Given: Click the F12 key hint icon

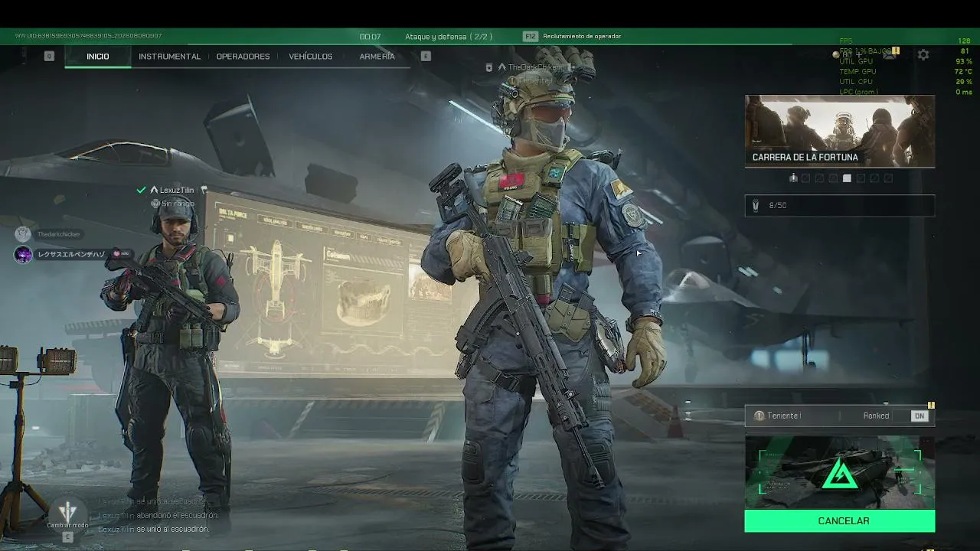Looking at the screenshot, I should pyautogui.click(x=531, y=36).
